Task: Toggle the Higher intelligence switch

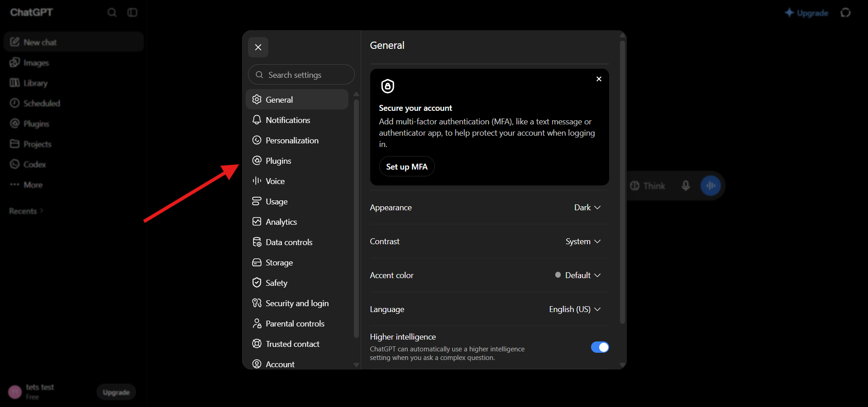Action: coord(600,347)
